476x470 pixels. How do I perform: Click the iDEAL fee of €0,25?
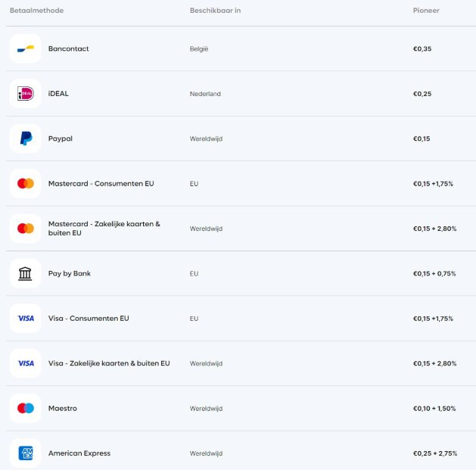pyautogui.click(x=422, y=94)
